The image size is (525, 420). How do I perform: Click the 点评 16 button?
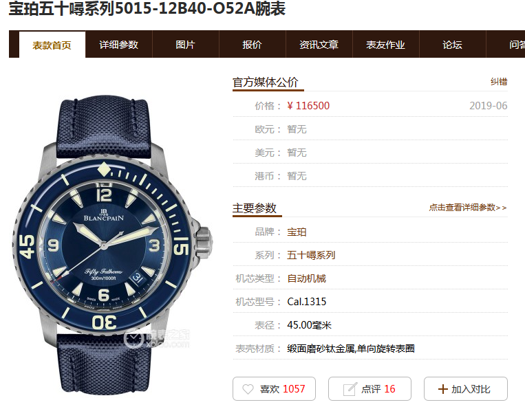(369, 389)
